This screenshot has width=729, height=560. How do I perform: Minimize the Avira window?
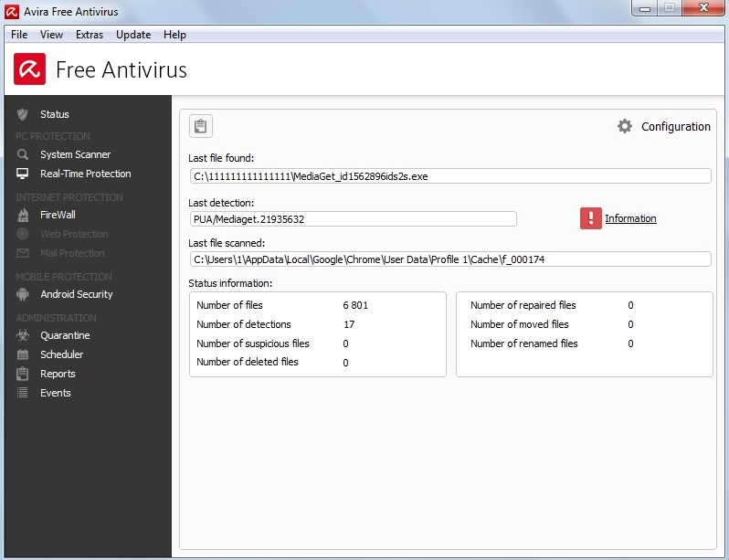pyautogui.click(x=645, y=8)
